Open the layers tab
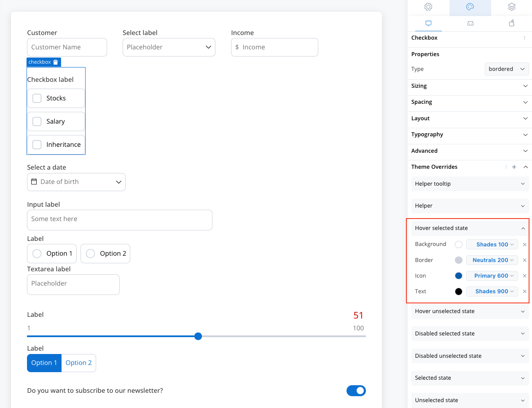Image resolution: width=532 pixels, height=408 pixels. 512,7
